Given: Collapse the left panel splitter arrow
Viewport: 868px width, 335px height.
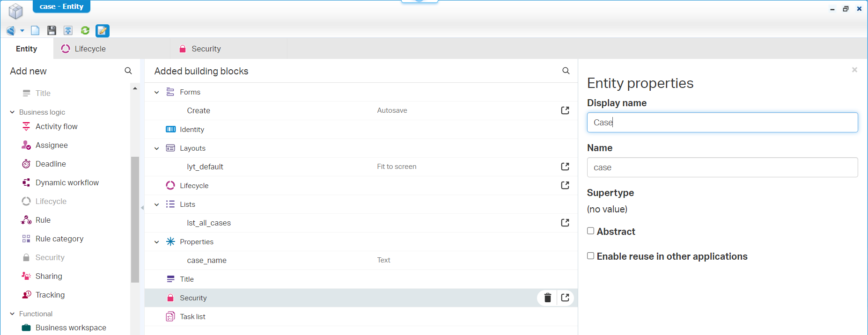Looking at the screenshot, I should (x=142, y=208).
